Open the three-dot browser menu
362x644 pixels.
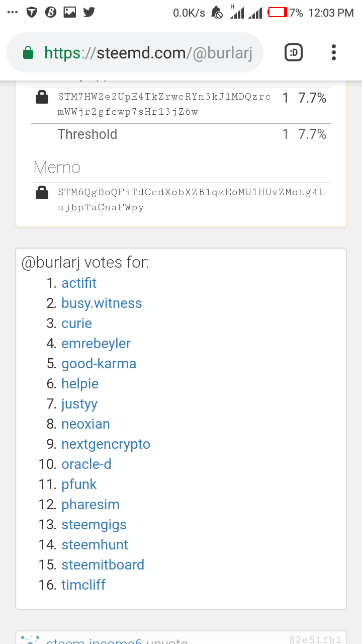click(334, 52)
